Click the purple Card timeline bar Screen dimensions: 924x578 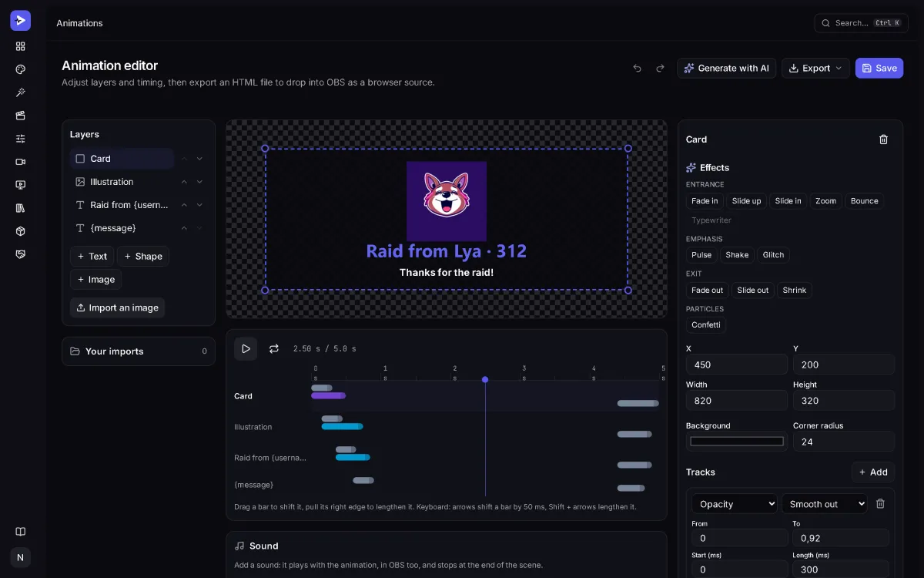tap(328, 395)
